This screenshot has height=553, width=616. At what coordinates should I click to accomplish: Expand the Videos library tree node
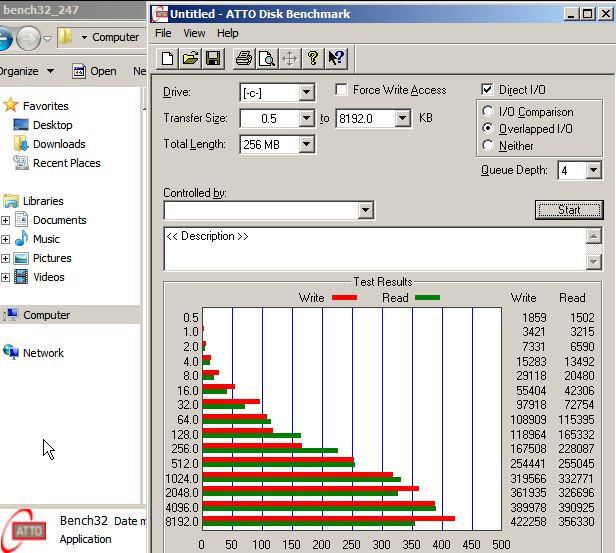pyautogui.click(x=5, y=277)
